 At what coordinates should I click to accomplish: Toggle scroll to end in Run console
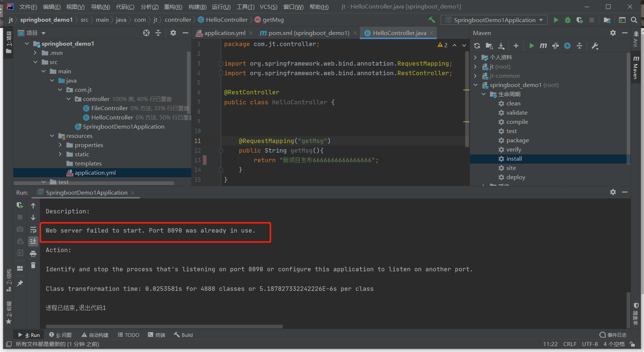pyautogui.click(x=33, y=241)
